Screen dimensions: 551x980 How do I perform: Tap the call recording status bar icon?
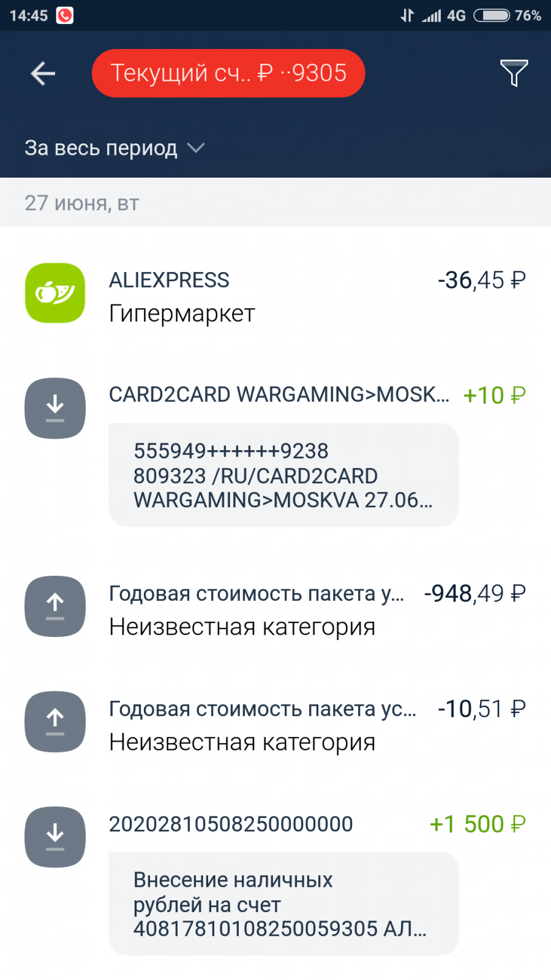[65, 15]
